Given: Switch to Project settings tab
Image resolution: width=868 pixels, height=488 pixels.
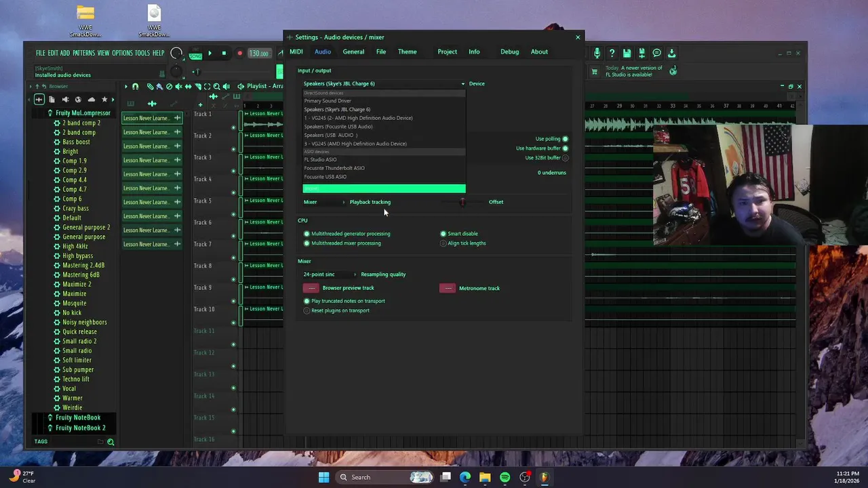Looking at the screenshot, I should (447, 52).
